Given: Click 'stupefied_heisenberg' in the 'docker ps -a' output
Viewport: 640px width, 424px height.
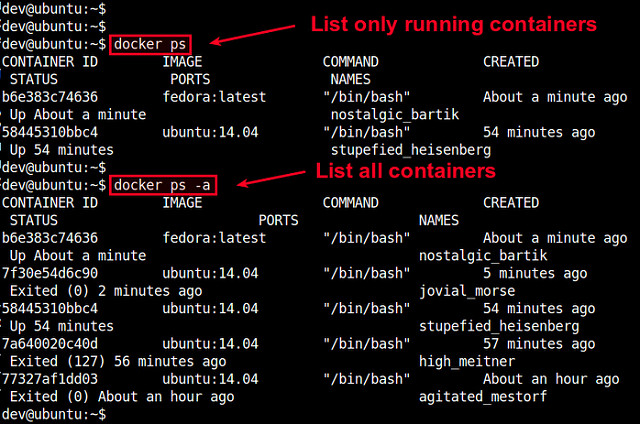Looking at the screenshot, I should [499, 326].
